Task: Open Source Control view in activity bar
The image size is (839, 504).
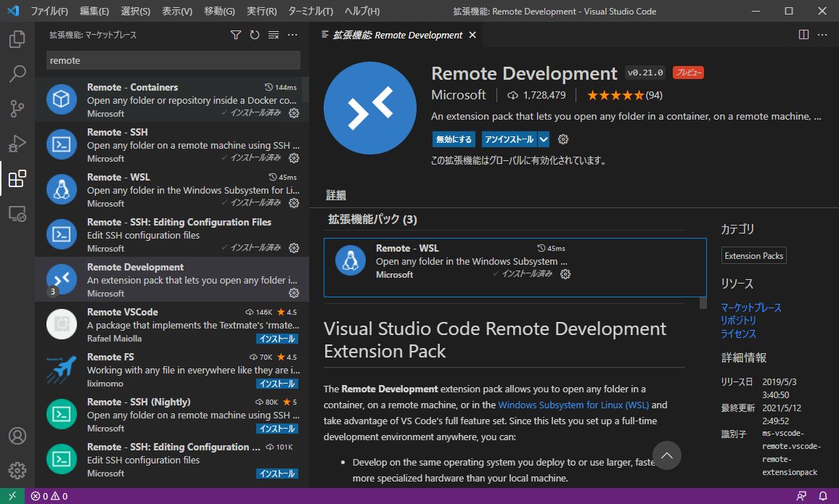Action: (17, 109)
